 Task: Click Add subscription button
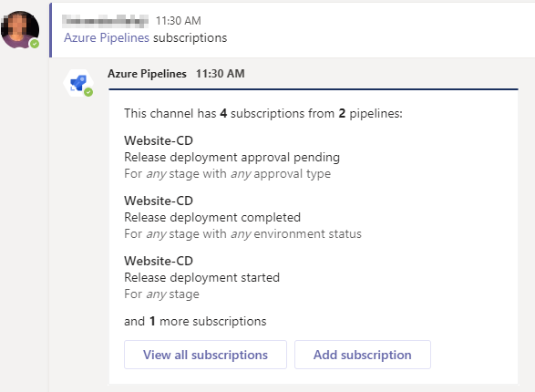point(363,355)
